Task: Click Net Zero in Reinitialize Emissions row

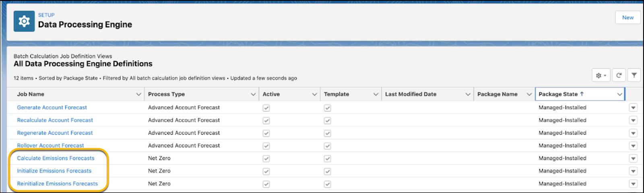Action: [x=159, y=183]
